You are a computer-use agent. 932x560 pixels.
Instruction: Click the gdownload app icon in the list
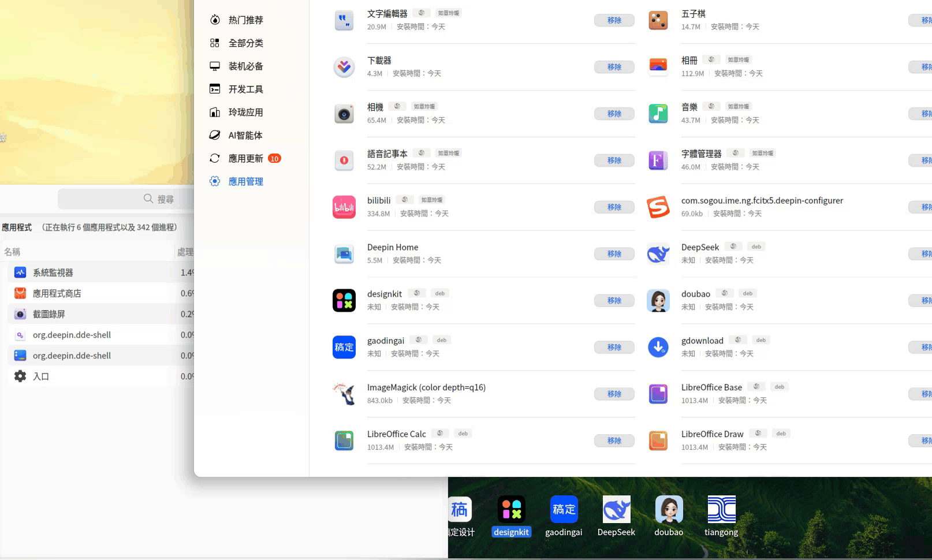pyautogui.click(x=658, y=347)
